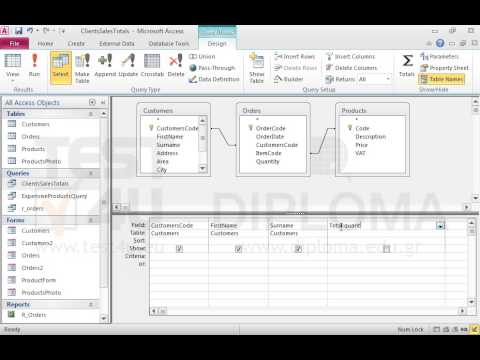
Task: Click scroll down arrow in Customers field list
Action: pyautogui.click(x=202, y=169)
